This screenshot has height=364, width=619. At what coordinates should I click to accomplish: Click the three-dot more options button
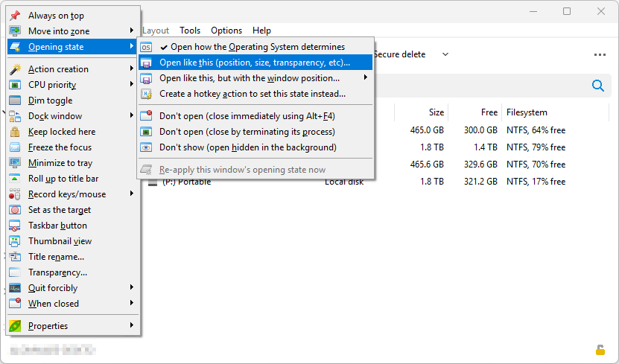tap(600, 54)
